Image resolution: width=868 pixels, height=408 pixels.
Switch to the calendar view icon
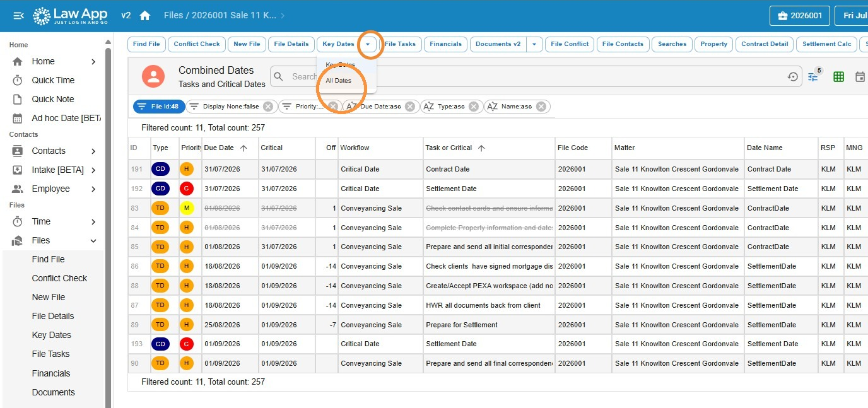[x=860, y=77]
